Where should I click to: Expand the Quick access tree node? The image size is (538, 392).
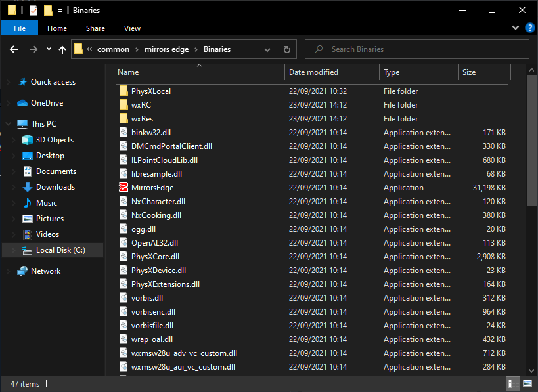coord(7,82)
